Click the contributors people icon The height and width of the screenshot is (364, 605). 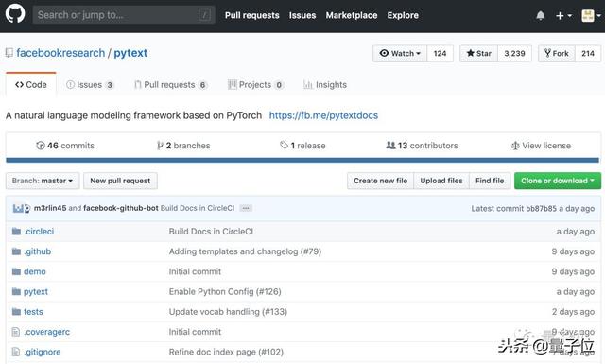(390, 146)
